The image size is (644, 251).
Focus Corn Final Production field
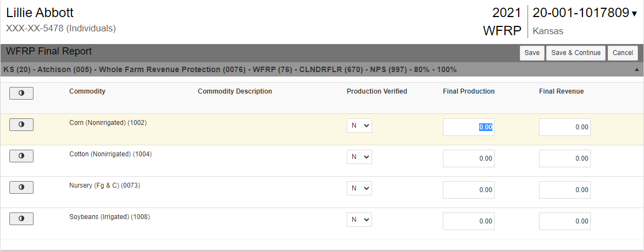pyautogui.click(x=468, y=127)
